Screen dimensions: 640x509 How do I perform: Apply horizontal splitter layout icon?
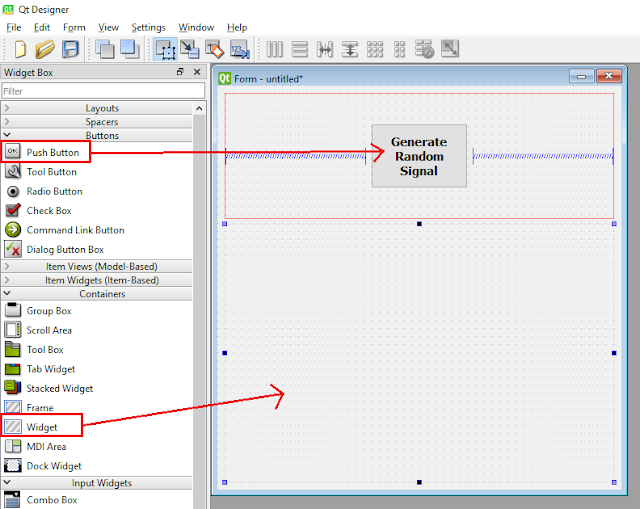[325, 49]
